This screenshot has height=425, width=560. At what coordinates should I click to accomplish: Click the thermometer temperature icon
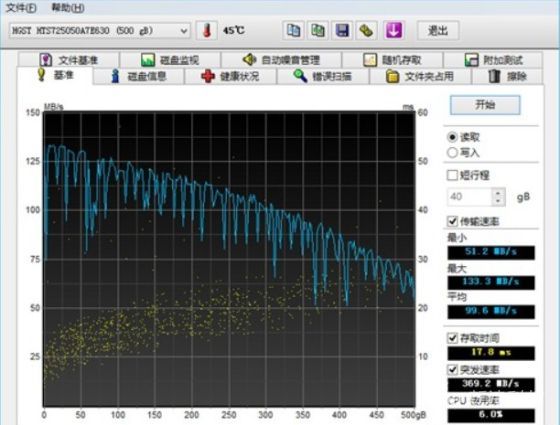click(x=206, y=31)
